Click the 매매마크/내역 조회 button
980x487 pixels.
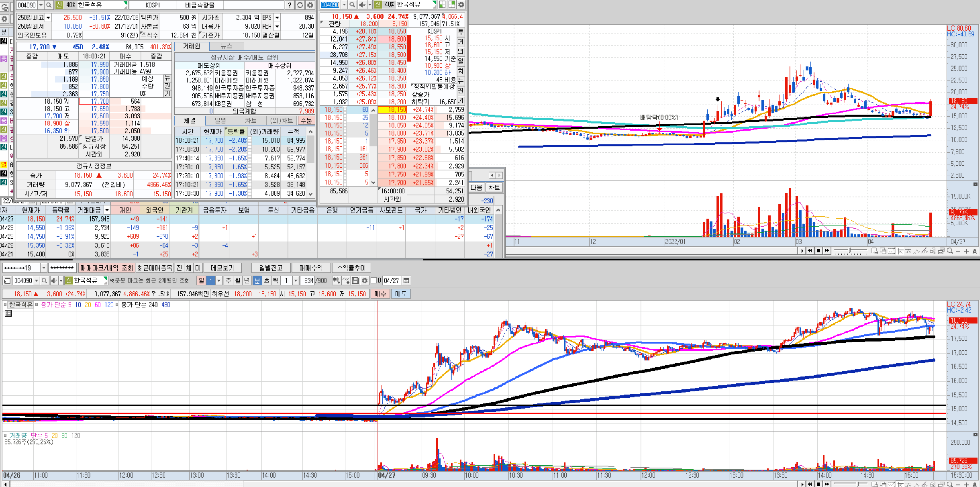click(107, 268)
